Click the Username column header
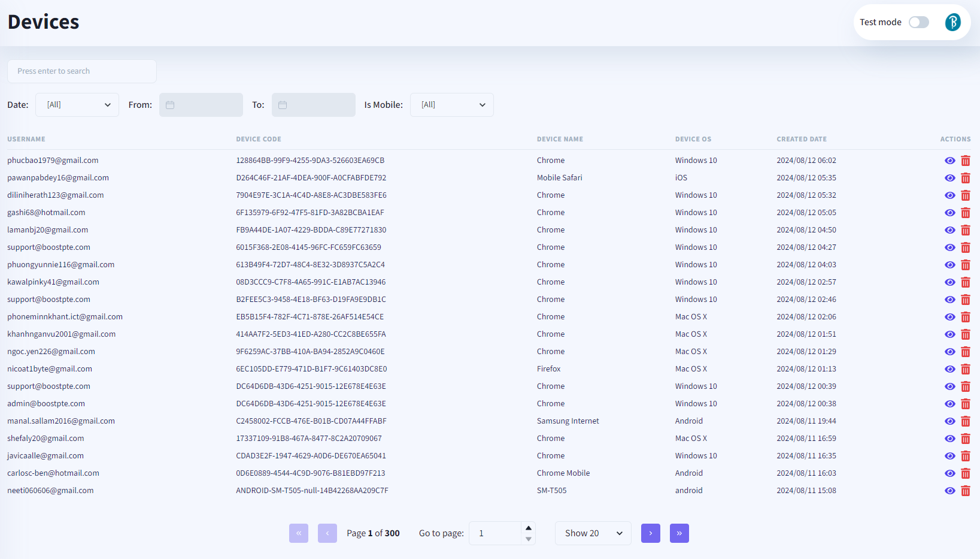Image resolution: width=980 pixels, height=559 pixels. [x=26, y=139]
